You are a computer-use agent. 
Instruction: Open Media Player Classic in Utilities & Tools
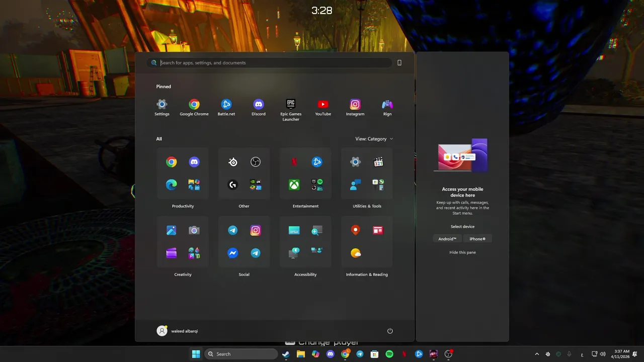(x=378, y=162)
